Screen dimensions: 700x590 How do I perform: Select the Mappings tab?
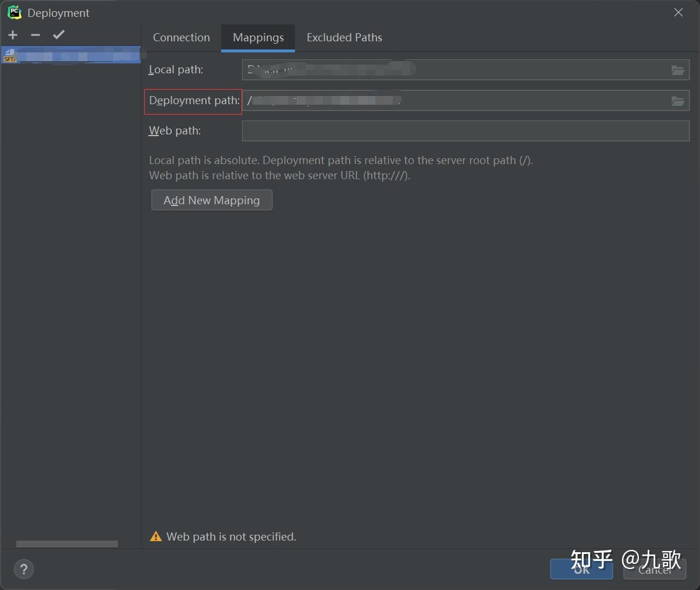258,37
